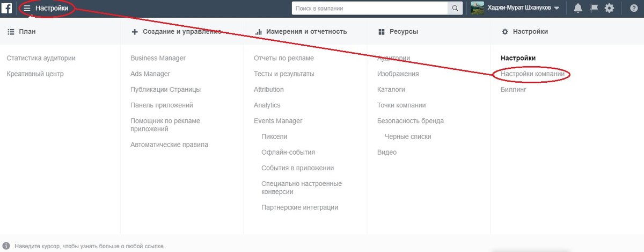644x252 pixels.
Task: Select Офлайн-события
Action: (x=288, y=153)
